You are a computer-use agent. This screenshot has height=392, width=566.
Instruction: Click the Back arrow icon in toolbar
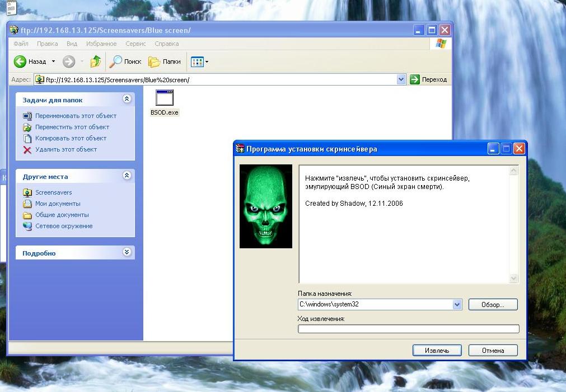[20, 62]
